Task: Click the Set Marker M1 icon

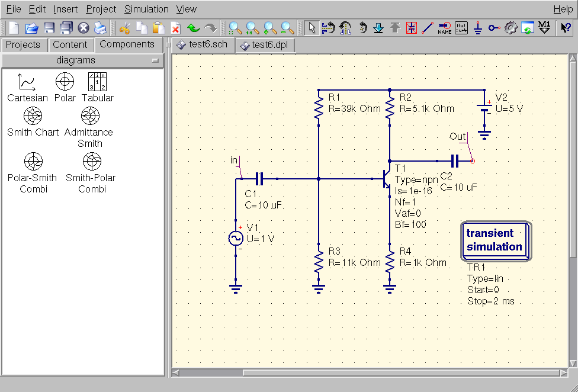Action: 545,28
